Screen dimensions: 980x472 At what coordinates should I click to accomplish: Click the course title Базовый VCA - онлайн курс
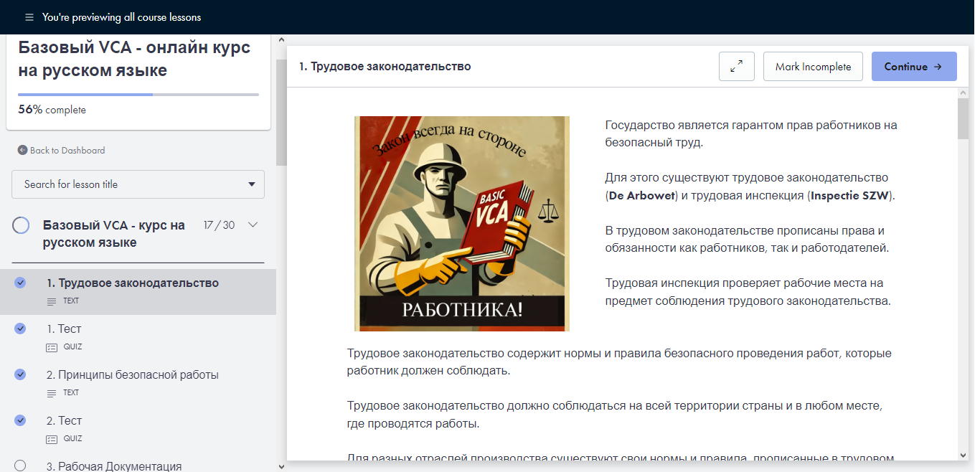pyautogui.click(x=134, y=59)
